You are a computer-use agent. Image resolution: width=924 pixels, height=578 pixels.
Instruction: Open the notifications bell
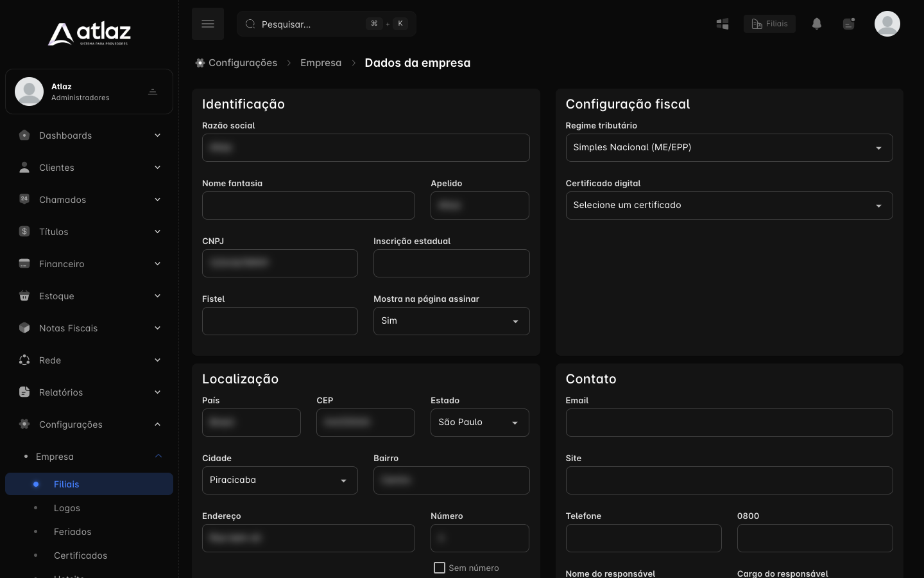tap(816, 24)
